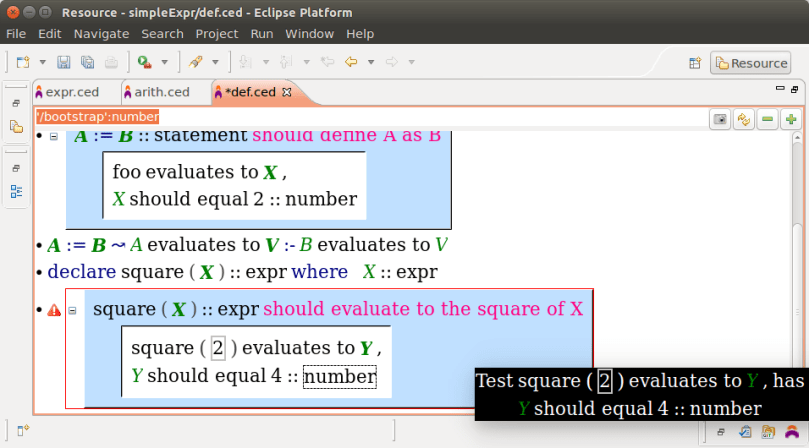This screenshot has height=448, width=809.
Task: Switch to the expr.ced tab
Action: [x=72, y=92]
